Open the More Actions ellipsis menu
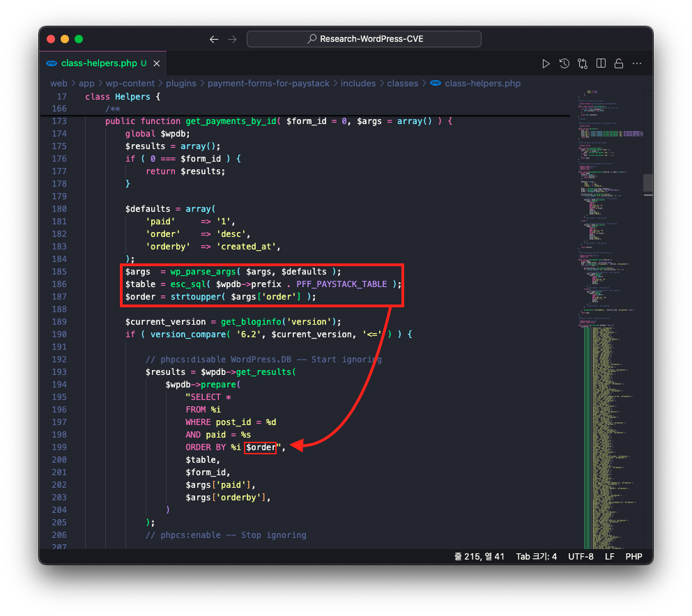Image resolution: width=692 pixels, height=616 pixels. click(x=637, y=63)
